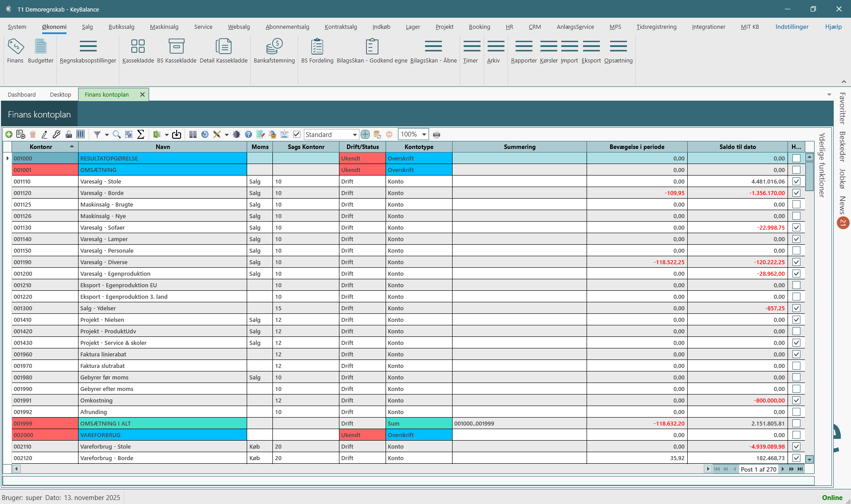851x504 pixels.
Task: Click the vertical scrollbar down arrow
Action: point(809,460)
